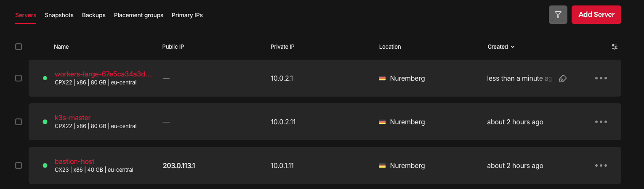Tick the bastion-host row checkbox
The width and height of the screenshot is (644, 189).
19,165
